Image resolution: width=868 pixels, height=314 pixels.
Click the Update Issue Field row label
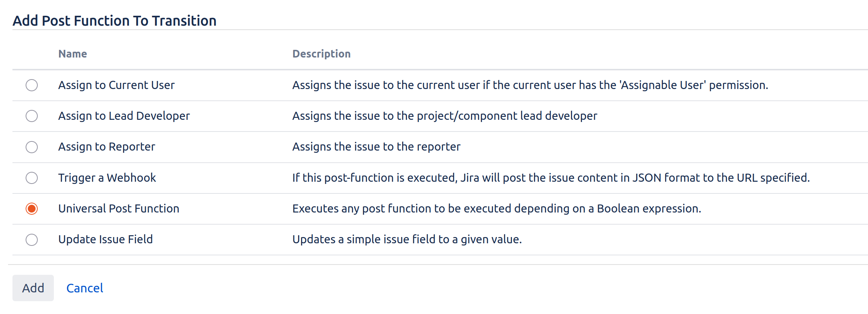click(x=105, y=240)
